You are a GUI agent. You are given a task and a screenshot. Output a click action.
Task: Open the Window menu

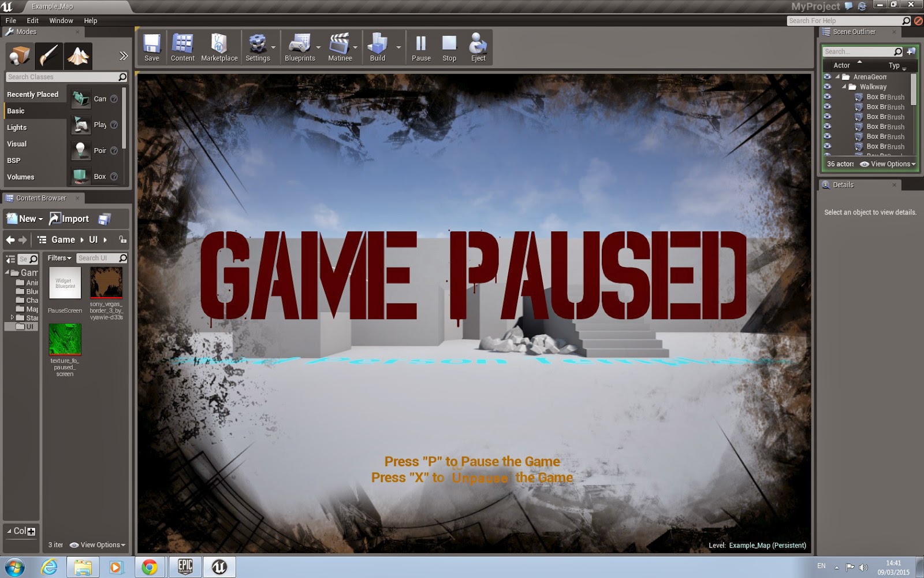(x=61, y=20)
